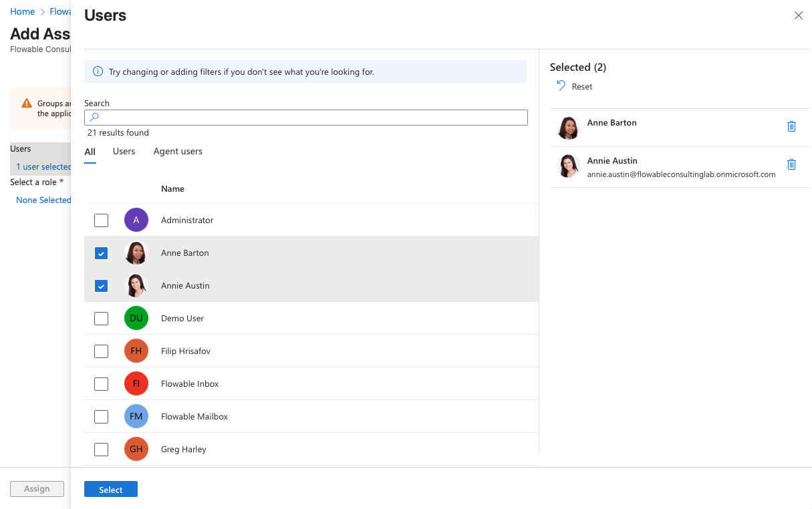Viewport: 812px width, 509px height.
Task: Click into the user Search field
Action: pyautogui.click(x=311, y=118)
